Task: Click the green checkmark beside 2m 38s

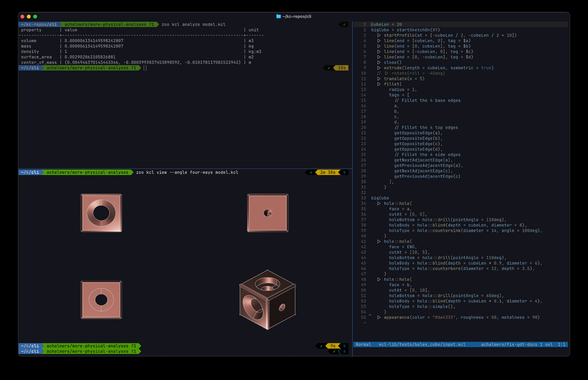Action: 311,172
